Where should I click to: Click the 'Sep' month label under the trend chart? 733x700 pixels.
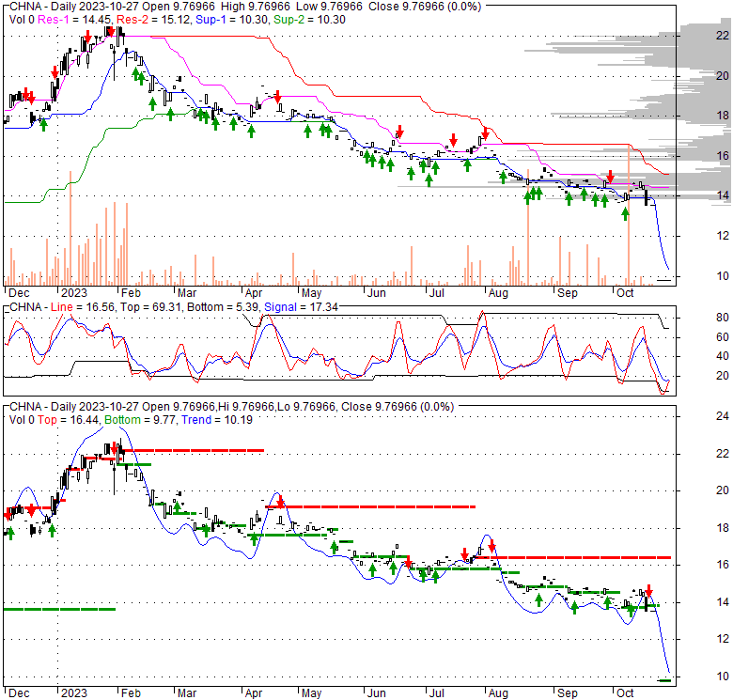pos(568,693)
